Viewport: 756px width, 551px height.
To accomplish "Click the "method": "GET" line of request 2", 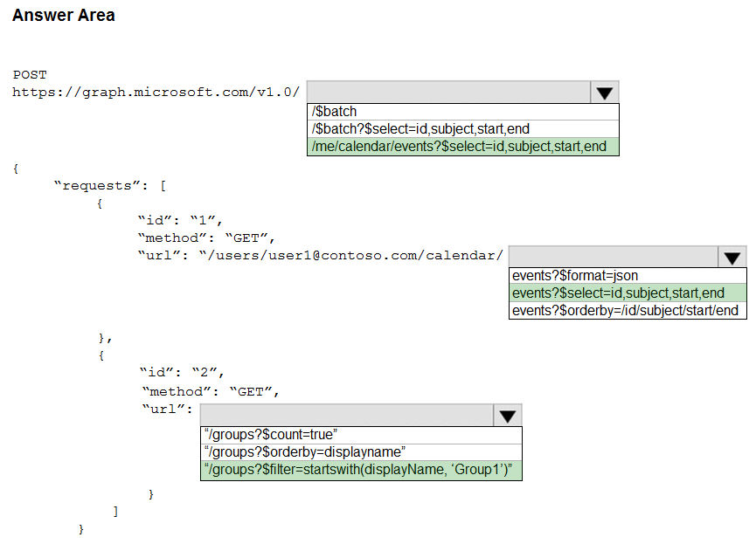I will [211, 391].
